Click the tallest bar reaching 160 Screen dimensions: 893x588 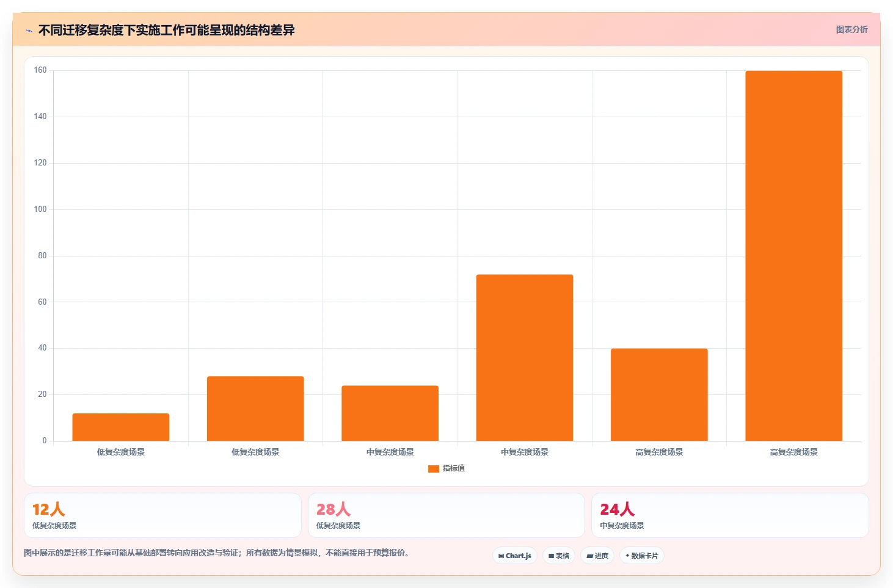click(793, 256)
